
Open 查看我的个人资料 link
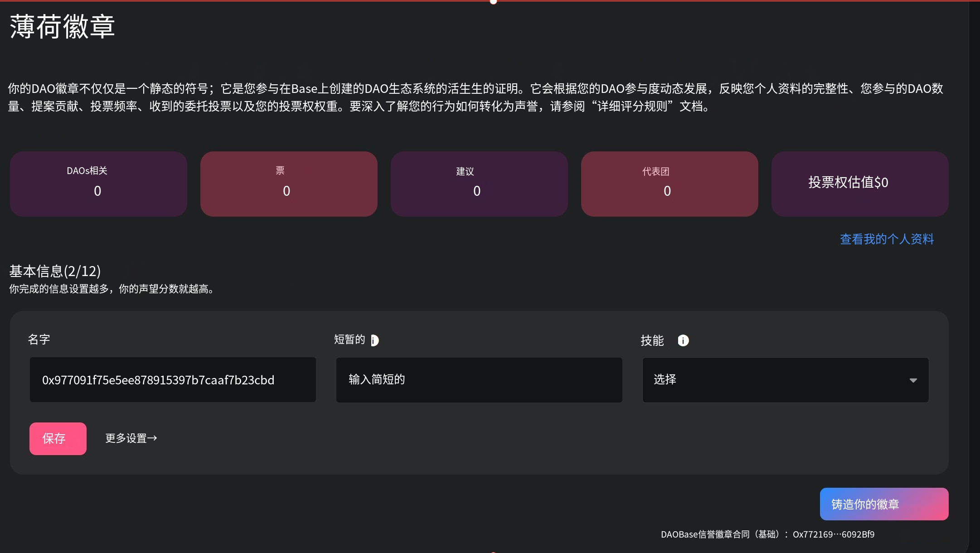(887, 239)
